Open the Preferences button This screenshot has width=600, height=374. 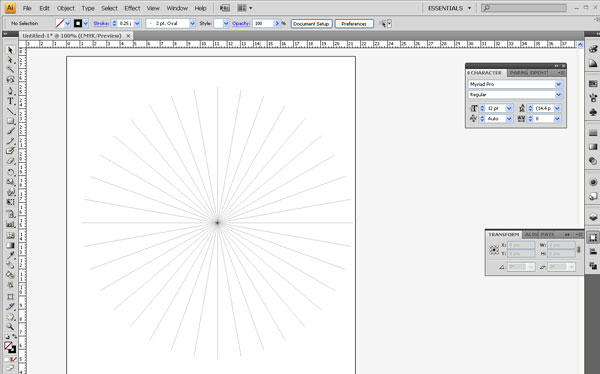click(x=354, y=24)
